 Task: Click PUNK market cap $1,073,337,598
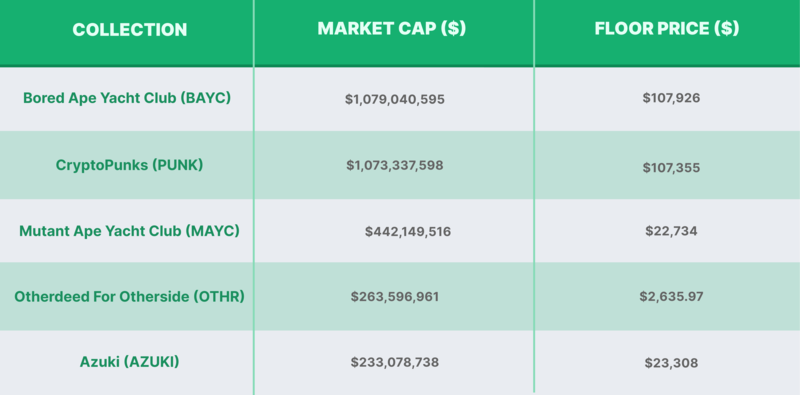394,165
